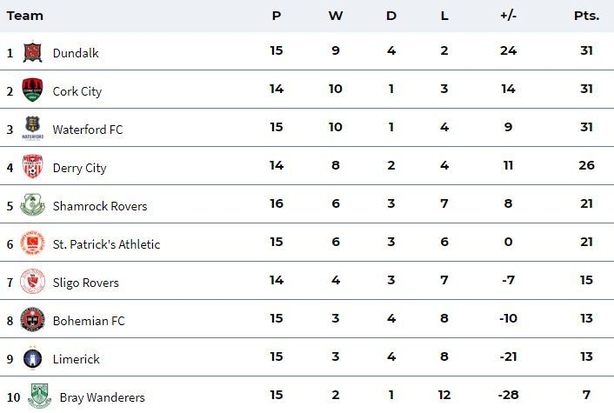Image resolution: width=614 pixels, height=413 pixels.
Task: Click the W column header
Action: pos(335,16)
